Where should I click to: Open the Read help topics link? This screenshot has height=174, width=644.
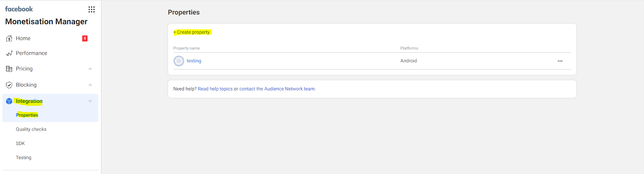215,89
